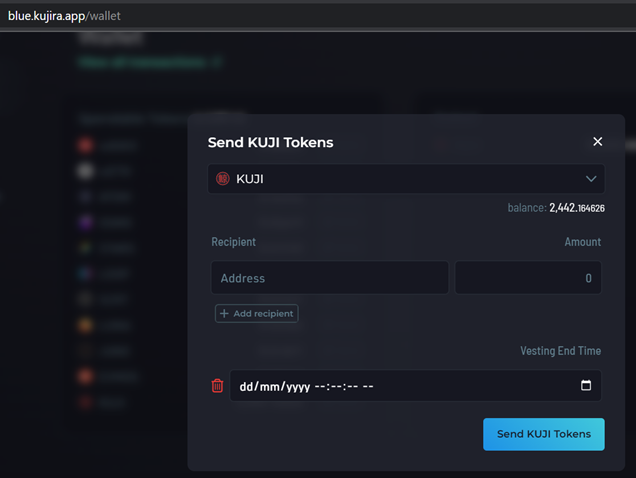The image size is (636, 478).
Task: Click the blue Send KUJI Tokens button
Action: (544, 434)
